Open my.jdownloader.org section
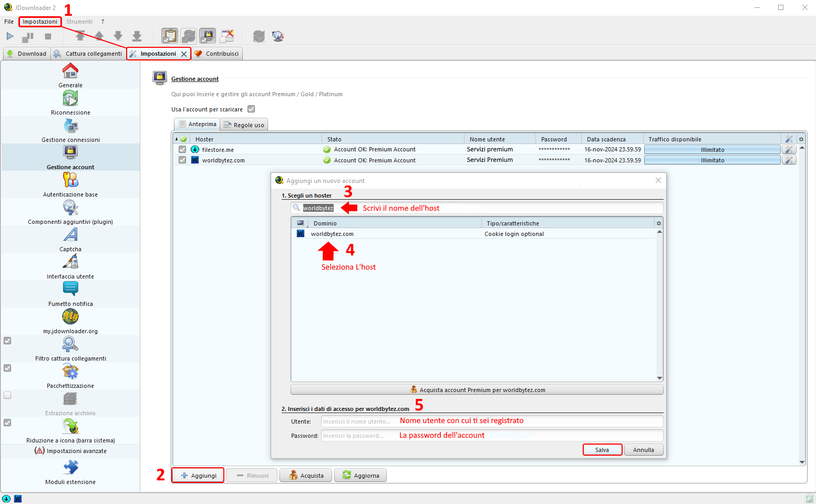The width and height of the screenshot is (816, 504). pyautogui.click(x=70, y=321)
